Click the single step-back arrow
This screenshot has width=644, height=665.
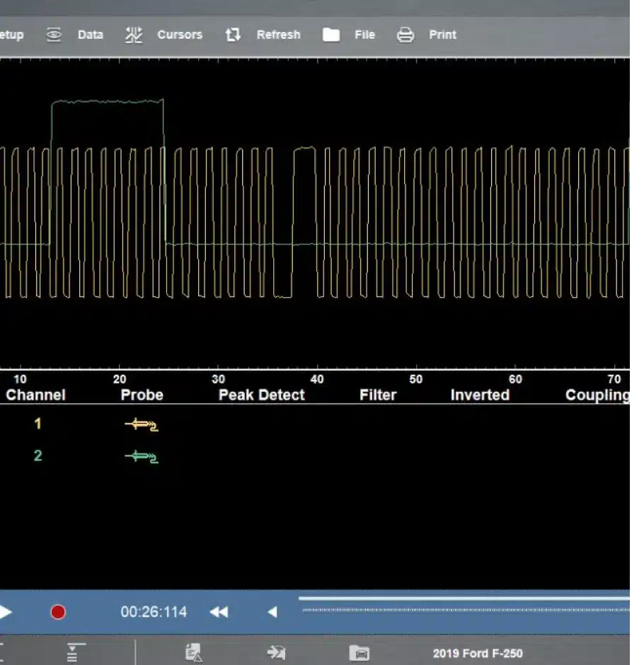click(x=272, y=612)
